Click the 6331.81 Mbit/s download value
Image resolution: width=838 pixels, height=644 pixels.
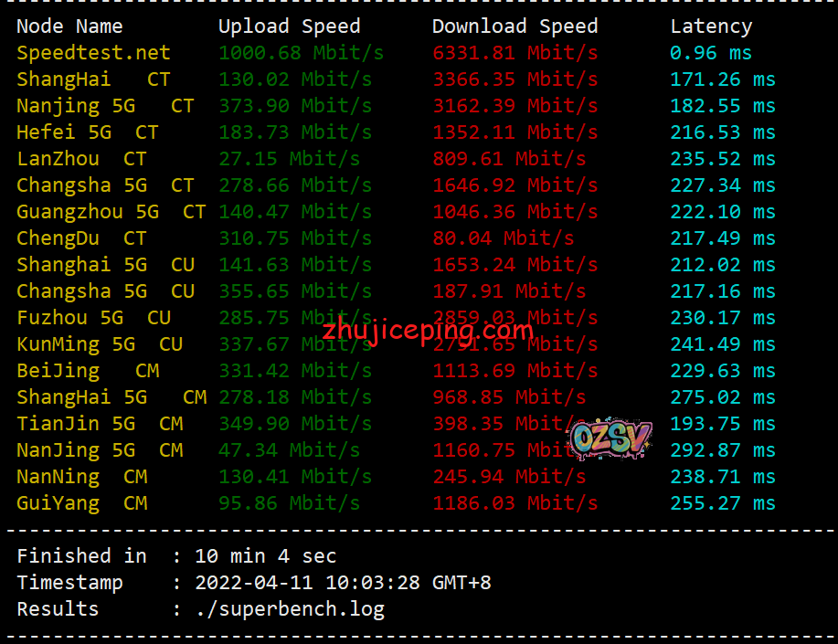[x=514, y=53]
